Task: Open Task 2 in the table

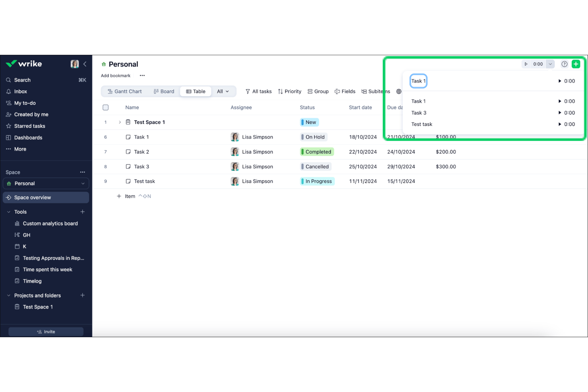Action: 141,152
